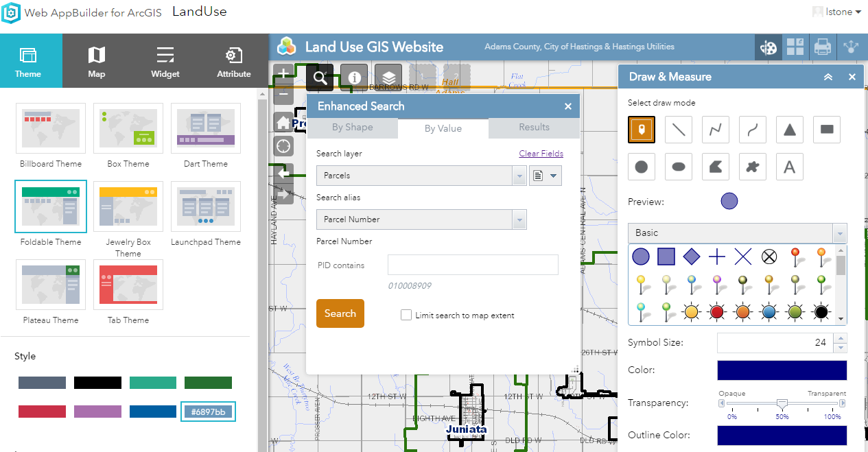Select the Polygon draw mode
The height and width of the screenshot is (452, 868).
(x=716, y=167)
